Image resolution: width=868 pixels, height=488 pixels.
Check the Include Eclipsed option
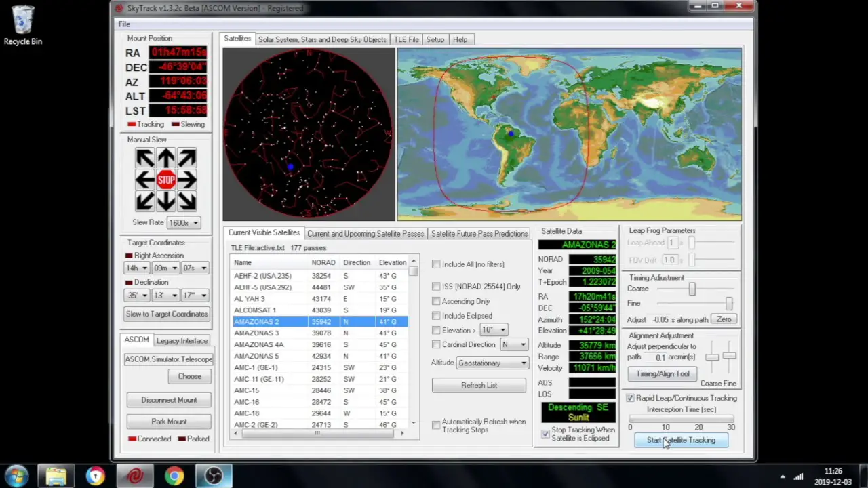[436, 315]
